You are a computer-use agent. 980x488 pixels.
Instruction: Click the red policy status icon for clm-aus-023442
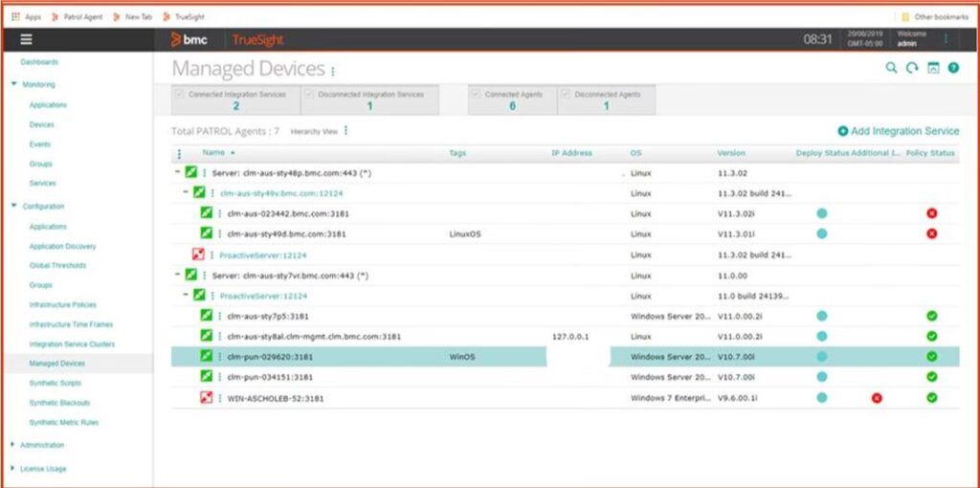click(x=931, y=212)
